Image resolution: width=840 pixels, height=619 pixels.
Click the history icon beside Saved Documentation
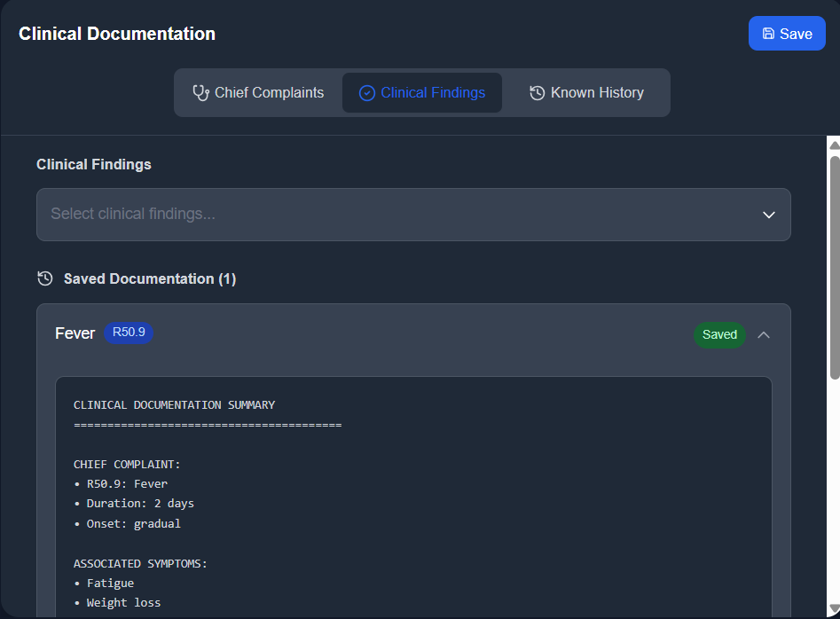(x=45, y=278)
